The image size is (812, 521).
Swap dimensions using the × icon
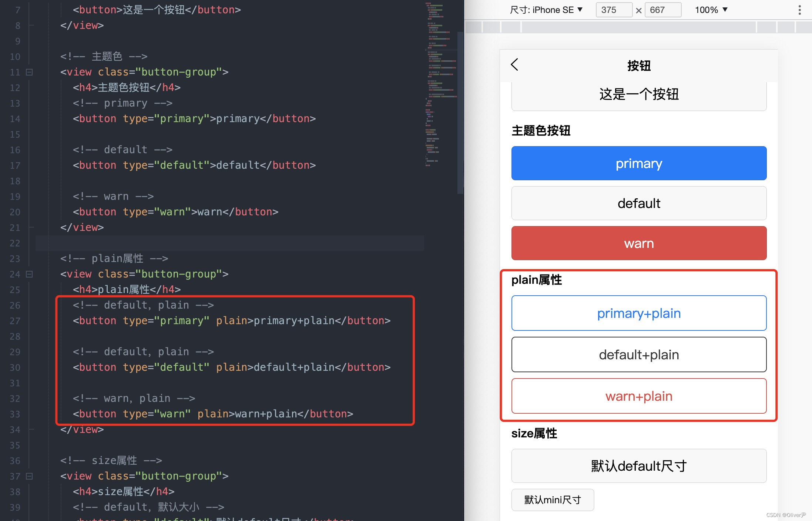(638, 11)
